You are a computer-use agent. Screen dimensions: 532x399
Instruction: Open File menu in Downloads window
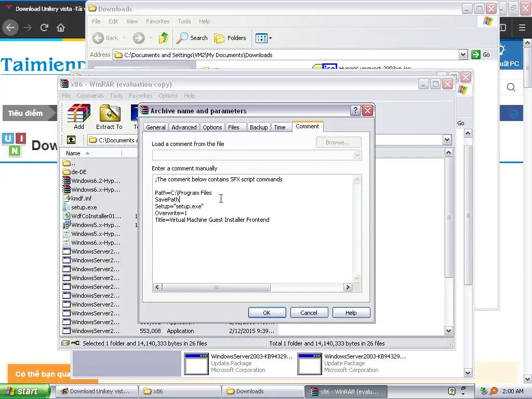tap(96, 21)
